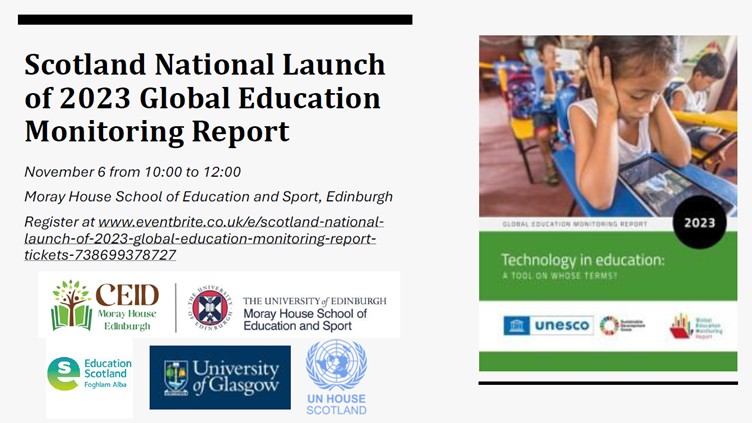Click the title 'Scotland National Launch'
The image size is (752, 423).
(x=205, y=64)
